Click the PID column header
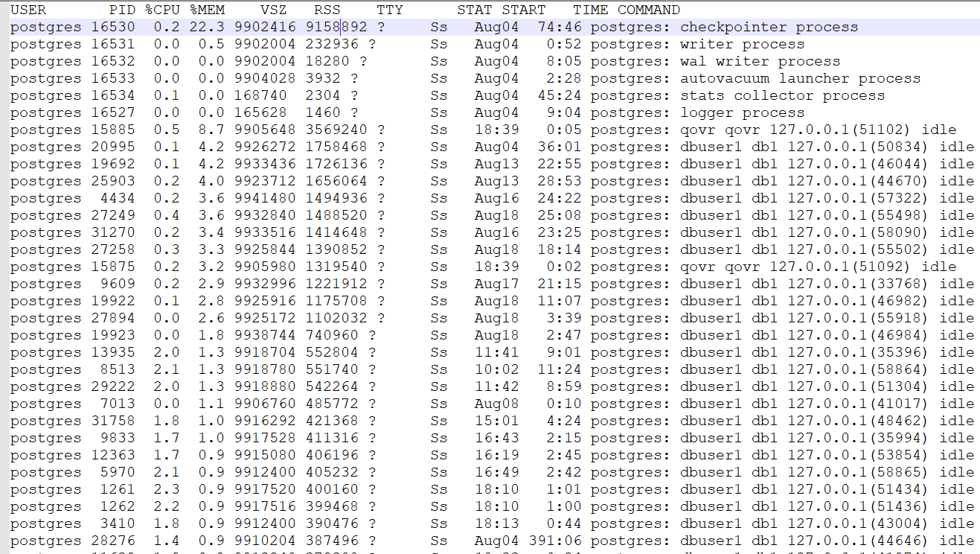Viewport: 980px width, 554px height. (122, 10)
